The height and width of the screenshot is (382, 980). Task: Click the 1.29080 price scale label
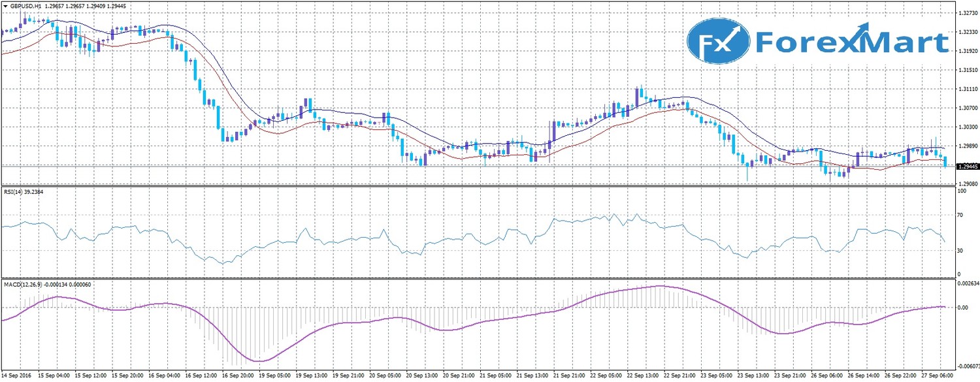click(967, 185)
